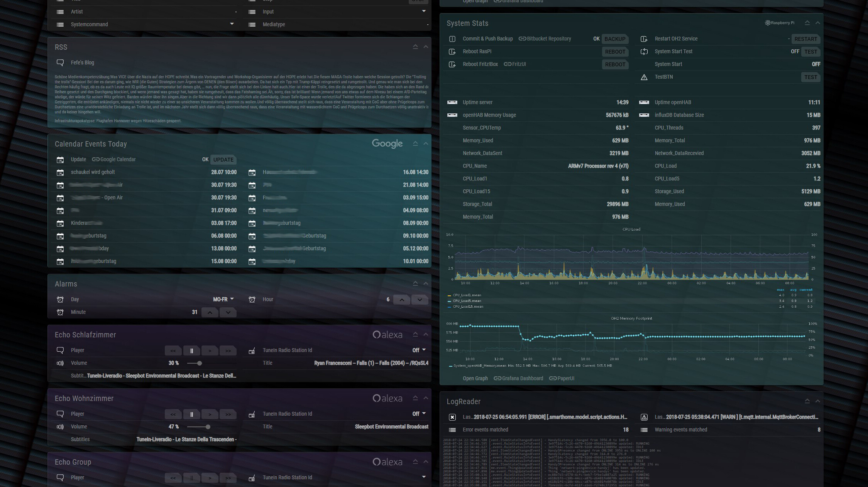Expand the Echo Schlafzimmer TuneIn Station dropdown
868x487 pixels.
tap(423, 350)
